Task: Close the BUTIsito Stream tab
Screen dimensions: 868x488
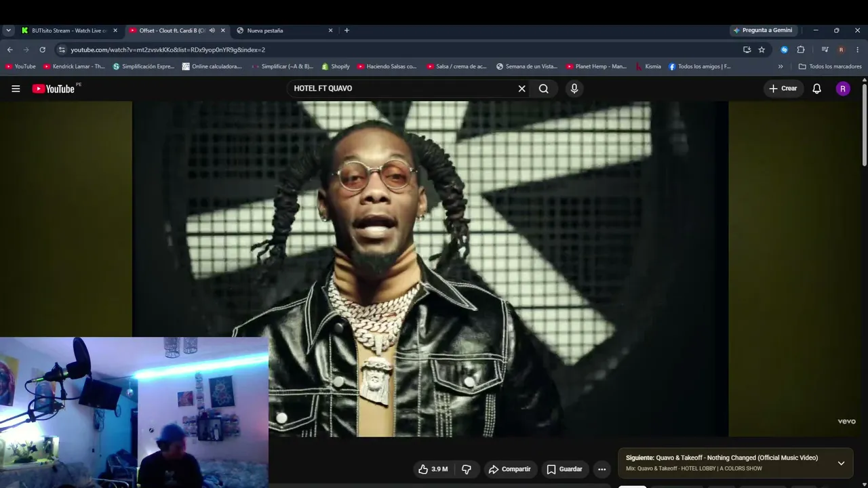Action: tap(115, 30)
